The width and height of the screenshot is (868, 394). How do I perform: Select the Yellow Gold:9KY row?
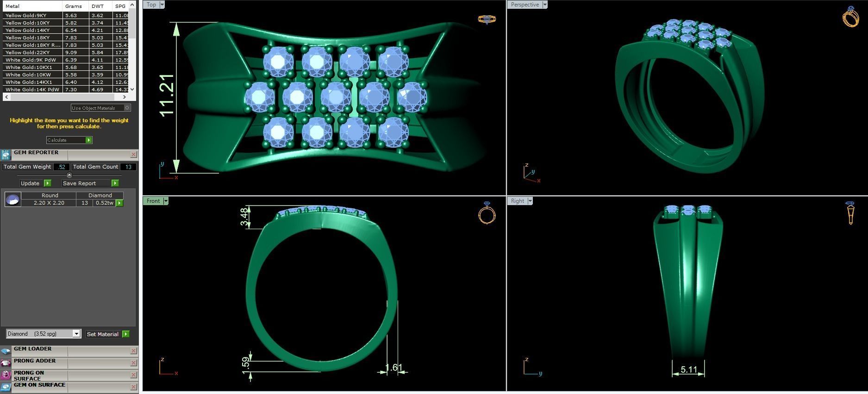pos(66,15)
